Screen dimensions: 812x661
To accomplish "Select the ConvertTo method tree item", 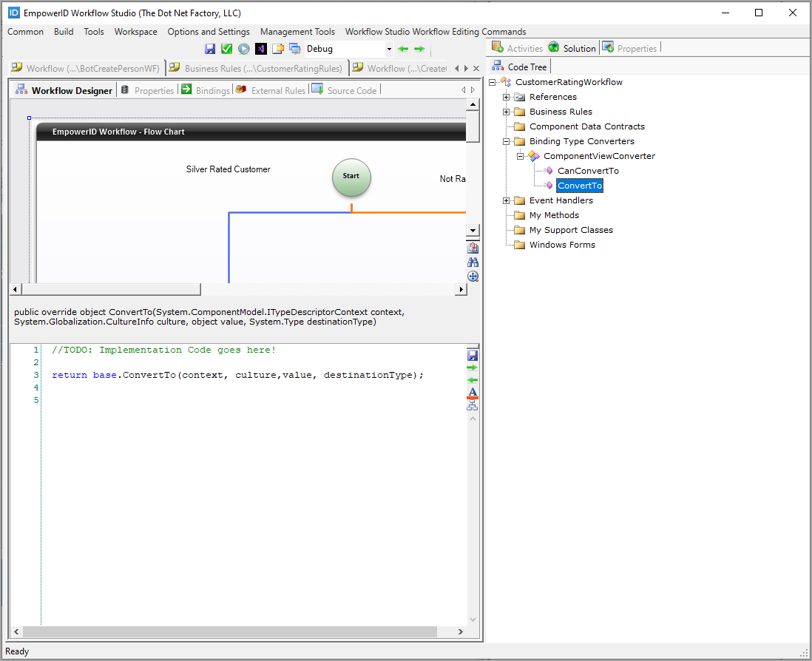I will pos(580,186).
